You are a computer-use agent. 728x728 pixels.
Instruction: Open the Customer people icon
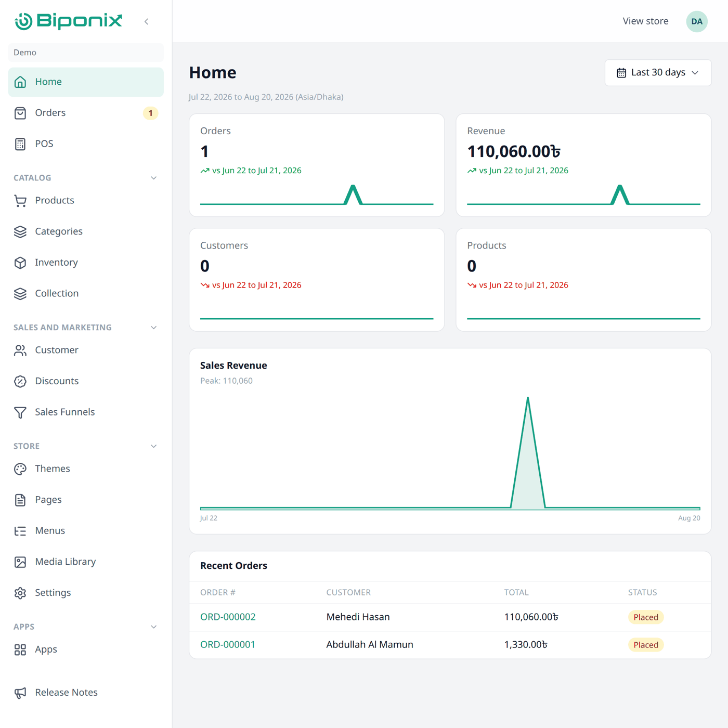tap(20, 350)
